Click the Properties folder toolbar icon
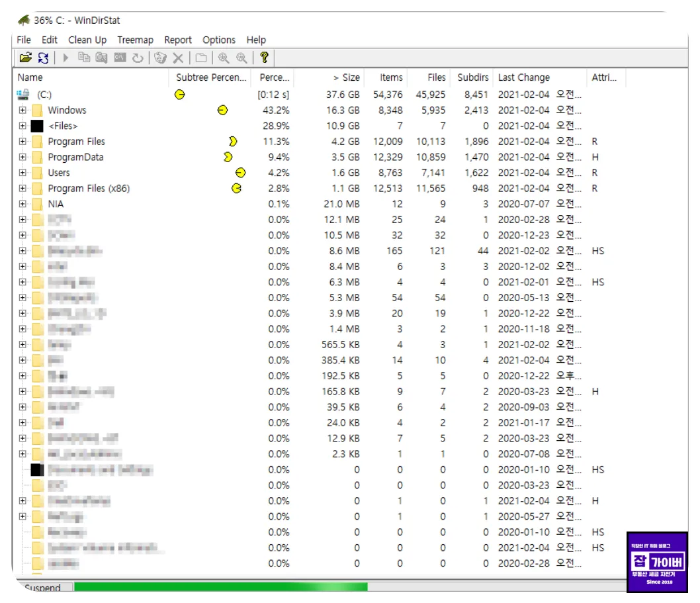The width and height of the screenshot is (700, 603). point(201,58)
